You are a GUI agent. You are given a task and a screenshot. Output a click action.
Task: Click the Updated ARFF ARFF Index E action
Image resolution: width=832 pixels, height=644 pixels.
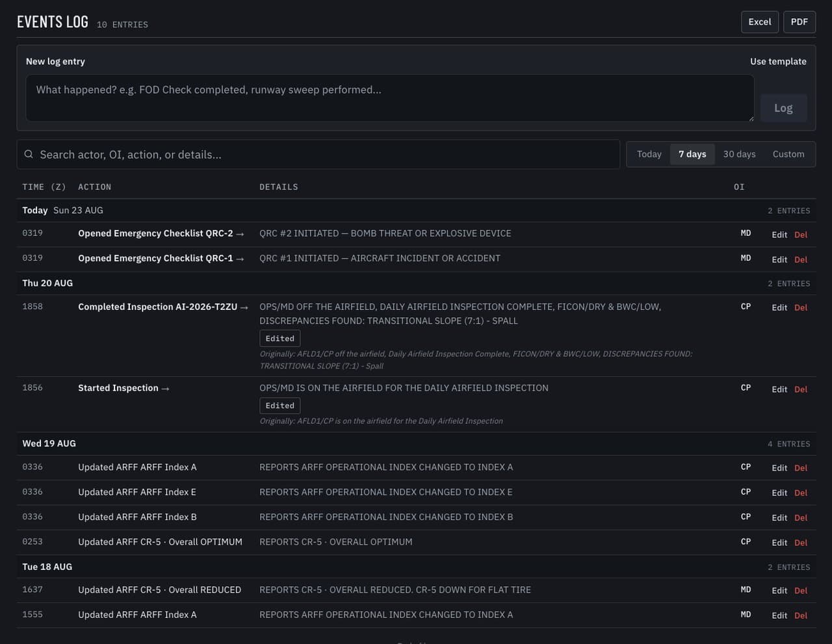pyautogui.click(x=137, y=492)
